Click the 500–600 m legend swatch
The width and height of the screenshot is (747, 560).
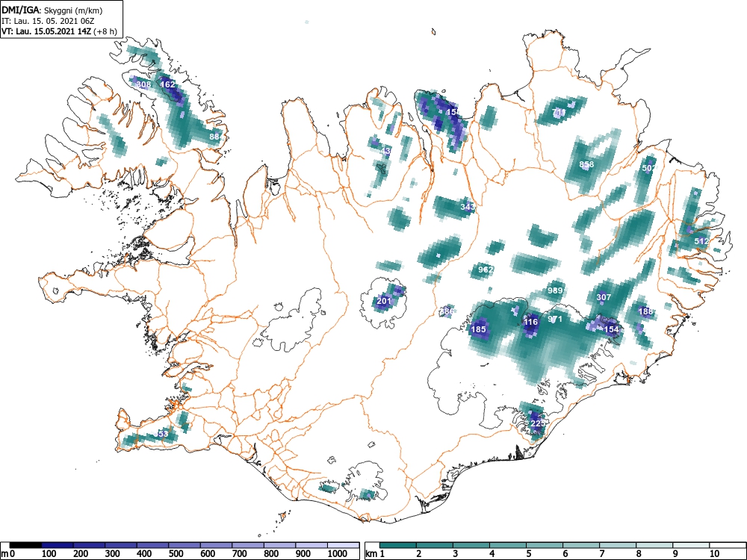tap(185, 545)
